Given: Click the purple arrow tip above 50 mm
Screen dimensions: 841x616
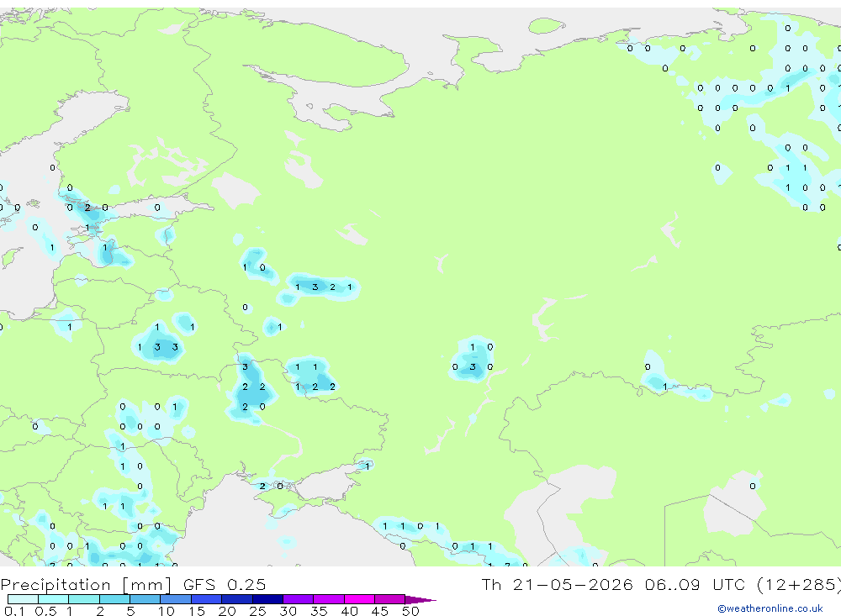Looking at the screenshot, I should 420,600.
